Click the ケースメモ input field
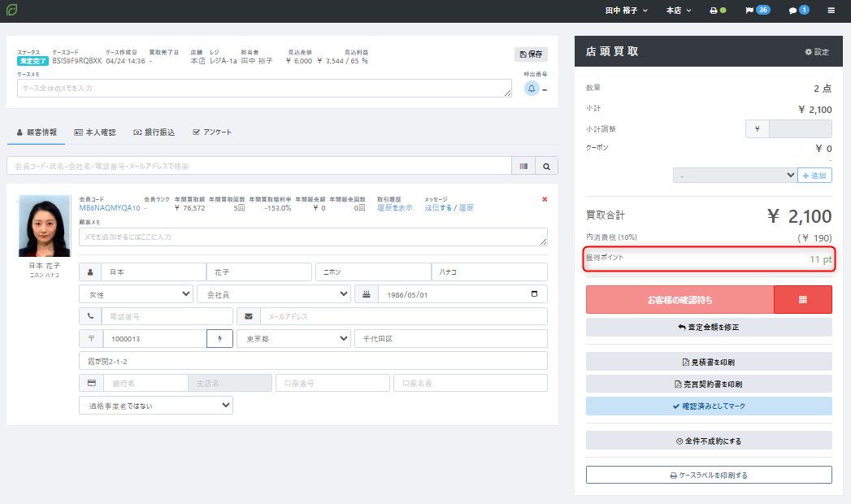Image resolution: width=851 pixels, height=504 pixels. coord(264,89)
